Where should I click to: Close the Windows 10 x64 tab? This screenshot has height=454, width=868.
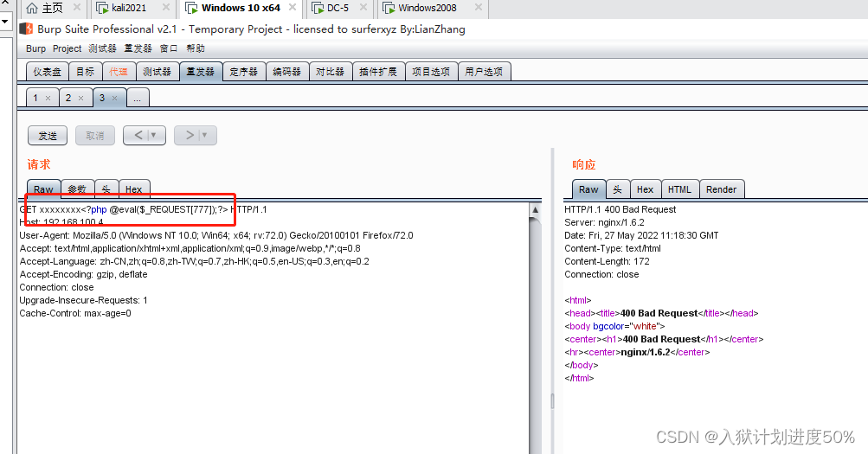pos(293,8)
